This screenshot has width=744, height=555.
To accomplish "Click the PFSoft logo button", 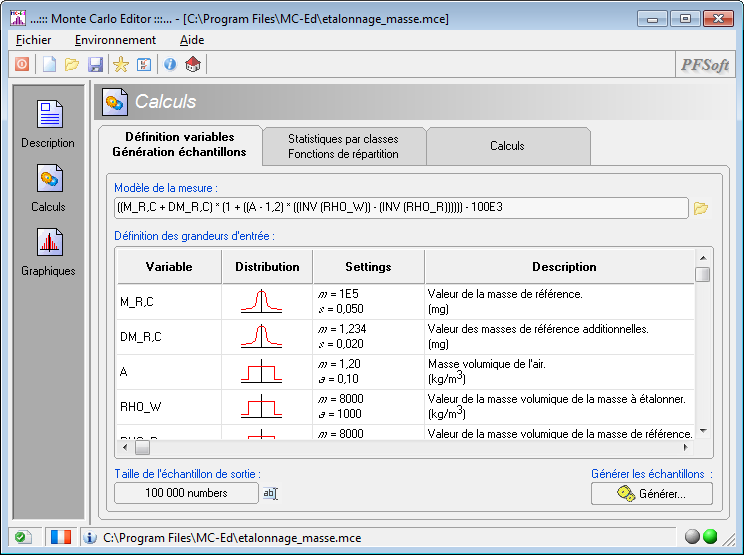I will pyautogui.click(x=705, y=65).
